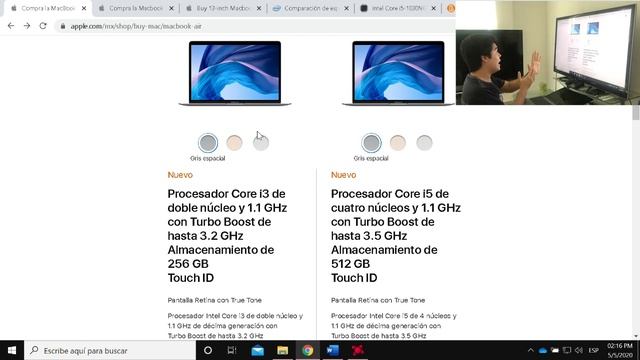Close the 'Buy 13-inch MacBo' tab
Viewport: 640px width, 360px height.
click(x=259, y=8)
